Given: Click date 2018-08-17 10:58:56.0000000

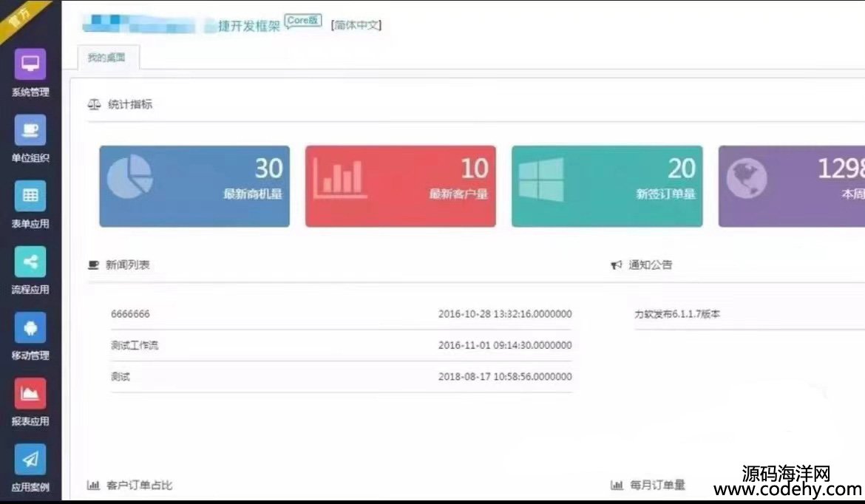Looking at the screenshot, I should [505, 377].
